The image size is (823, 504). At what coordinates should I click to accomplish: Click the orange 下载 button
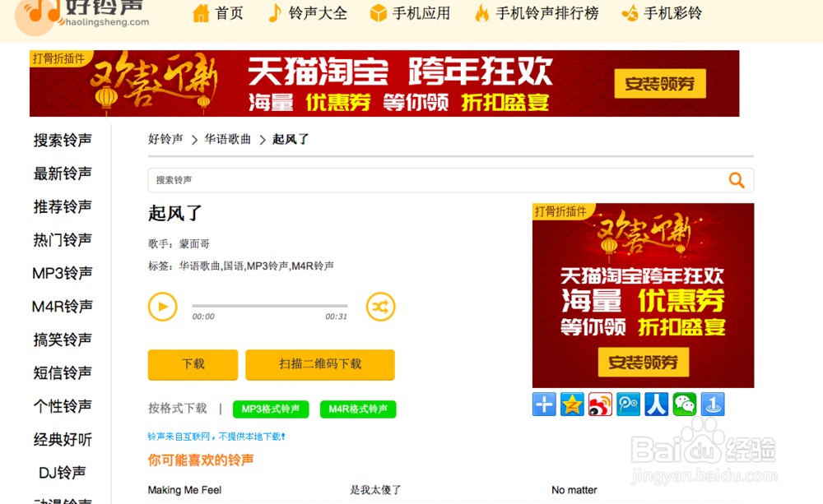[x=193, y=364]
